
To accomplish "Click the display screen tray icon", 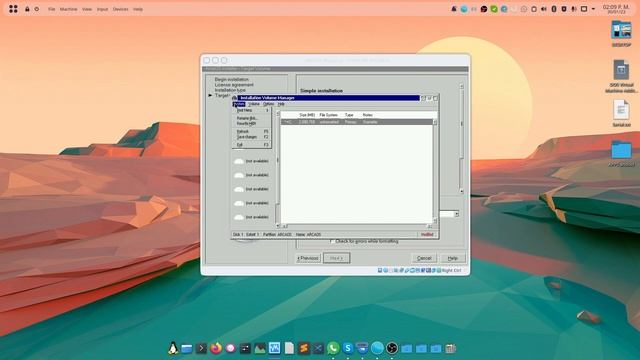I will (x=584, y=9).
